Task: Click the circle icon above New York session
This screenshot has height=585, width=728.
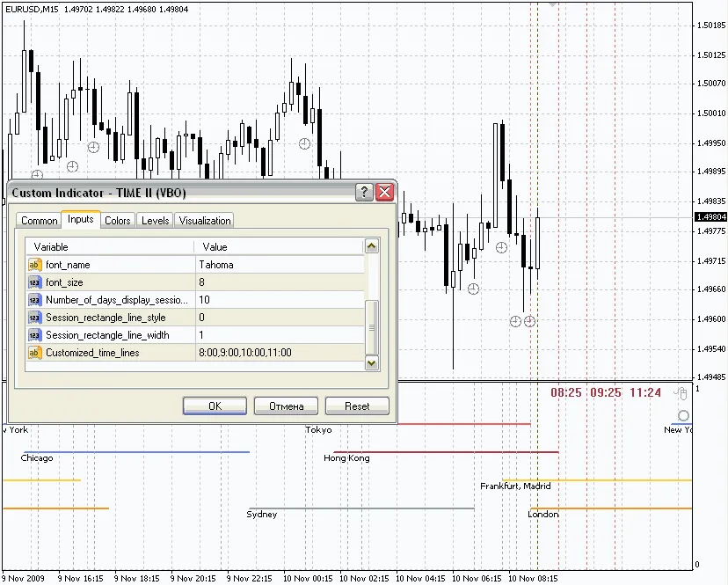Action: click(x=684, y=415)
